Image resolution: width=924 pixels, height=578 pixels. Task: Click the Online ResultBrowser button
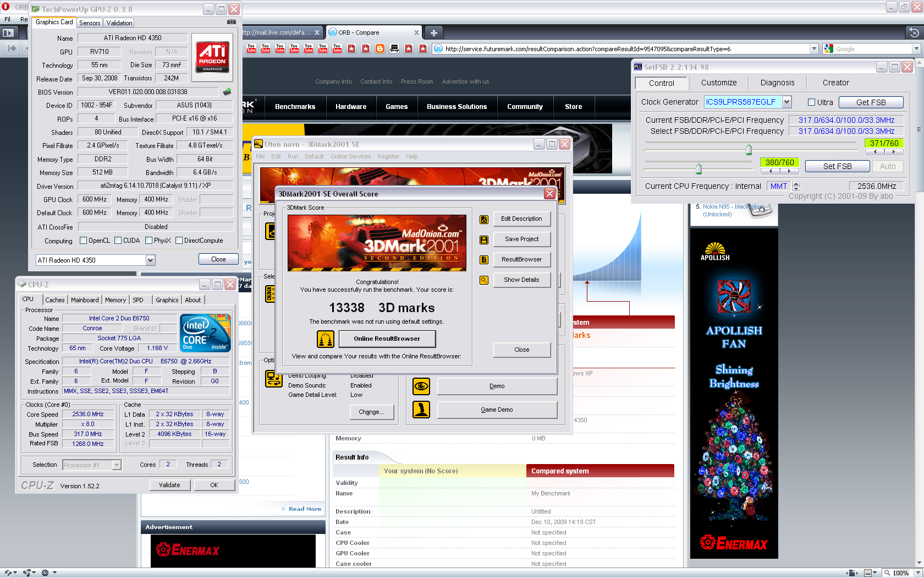pos(387,339)
